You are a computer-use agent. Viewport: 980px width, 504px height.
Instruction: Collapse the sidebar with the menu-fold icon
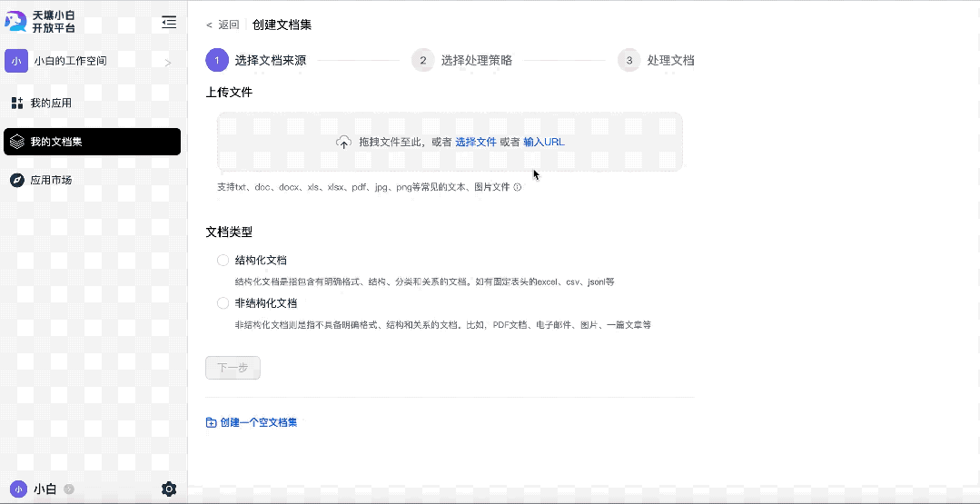coord(169,23)
